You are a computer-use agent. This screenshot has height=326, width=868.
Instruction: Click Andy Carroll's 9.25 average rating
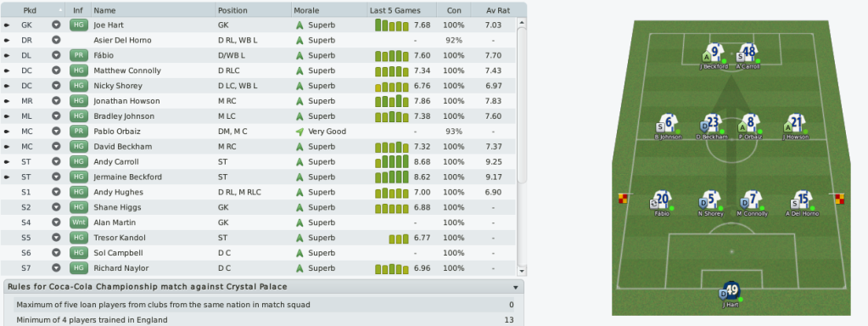coord(493,161)
